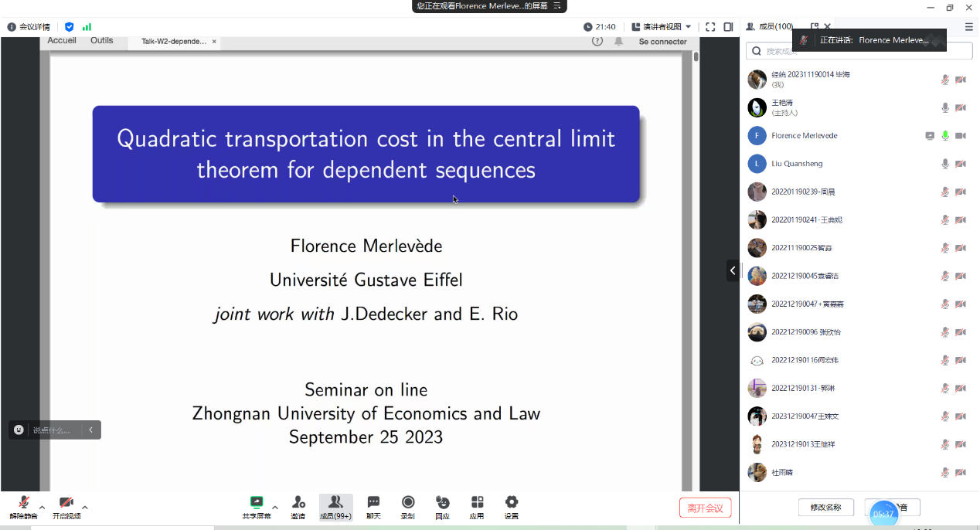
Task: Open the 回应 reactions icon
Action: (442, 506)
